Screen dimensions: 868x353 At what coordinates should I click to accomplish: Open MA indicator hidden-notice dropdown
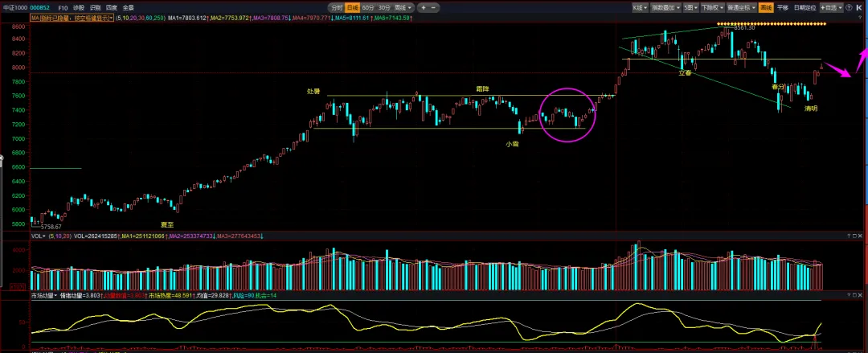coord(72,18)
